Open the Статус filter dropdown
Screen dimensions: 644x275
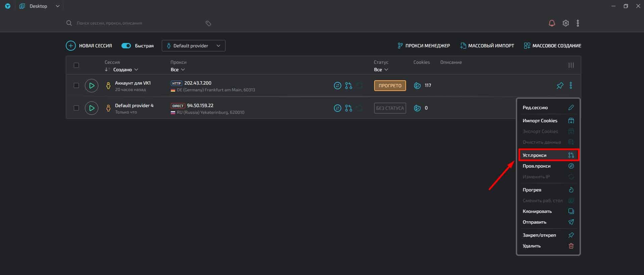(x=381, y=70)
